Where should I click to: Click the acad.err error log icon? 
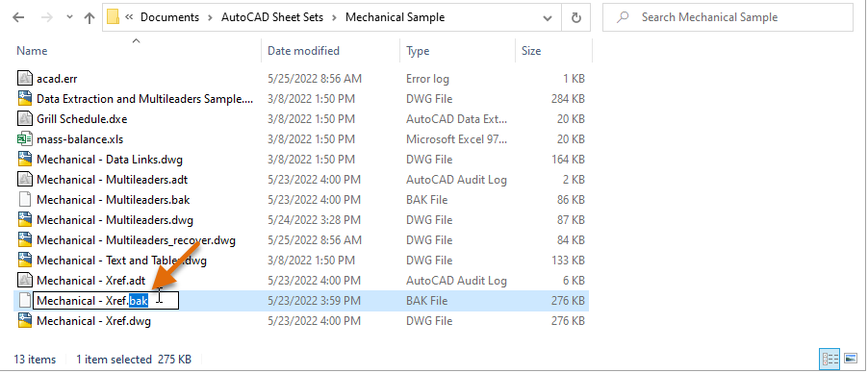coord(24,79)
